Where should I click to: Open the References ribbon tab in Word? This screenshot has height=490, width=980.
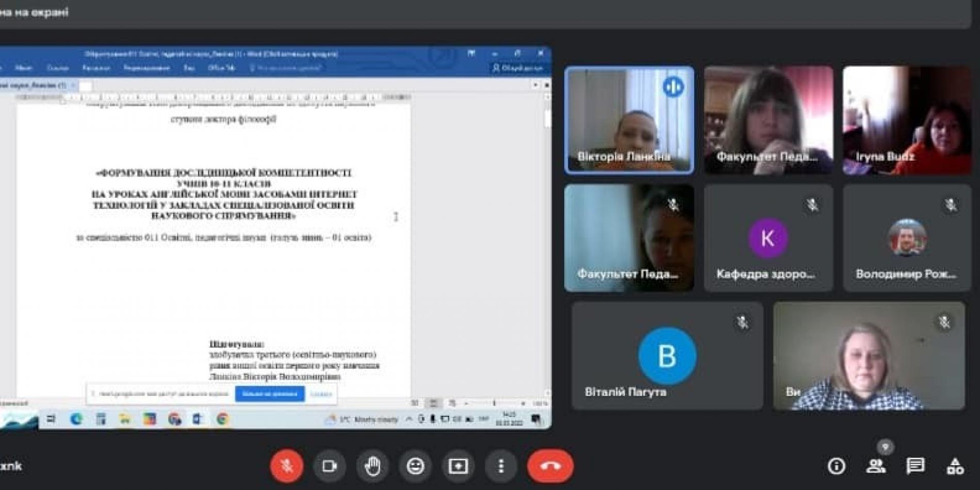(x=57, y=68)
